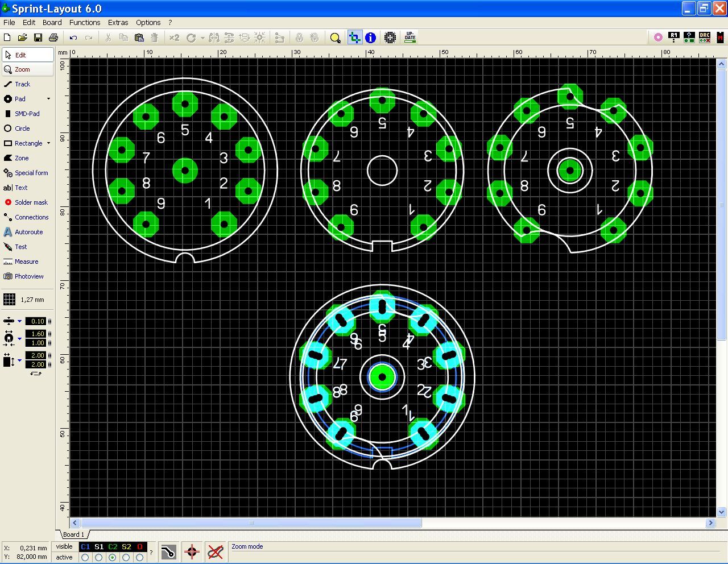Set S2 as the active layer
This screenshot has width=728, height=564.
[x=126, y=557]
